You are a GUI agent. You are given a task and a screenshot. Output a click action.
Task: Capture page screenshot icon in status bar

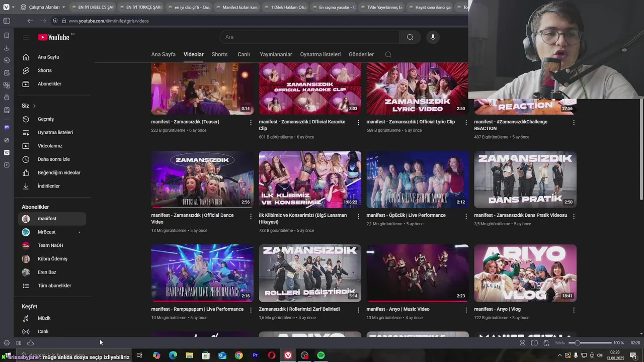coord(522,343)
